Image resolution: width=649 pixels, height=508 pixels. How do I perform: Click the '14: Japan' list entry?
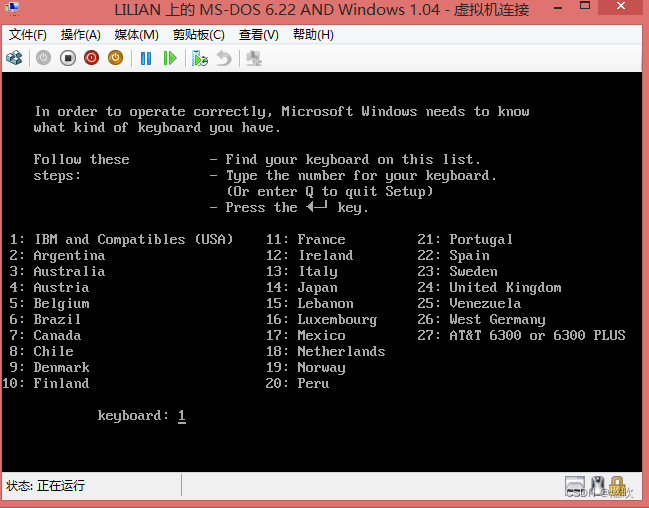click(x=302, y=287)
